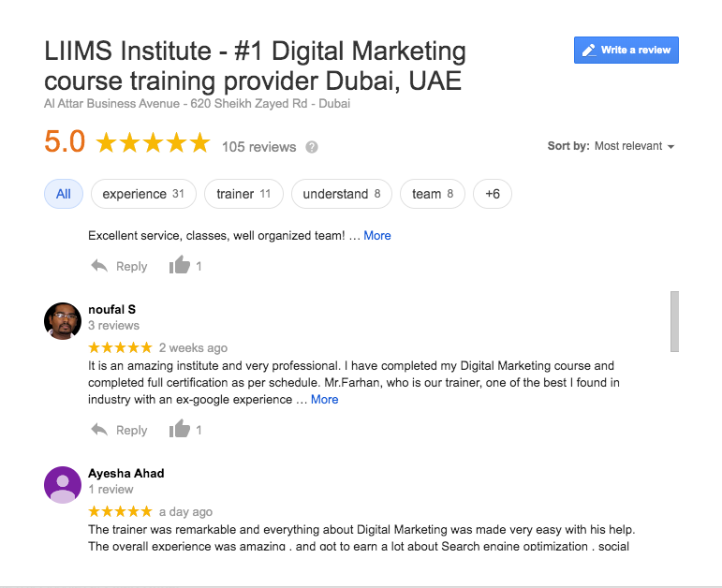Viewport: 722px width, 588px height.
Task: Open noufal S profile photo
Action: tap(63, 321)
